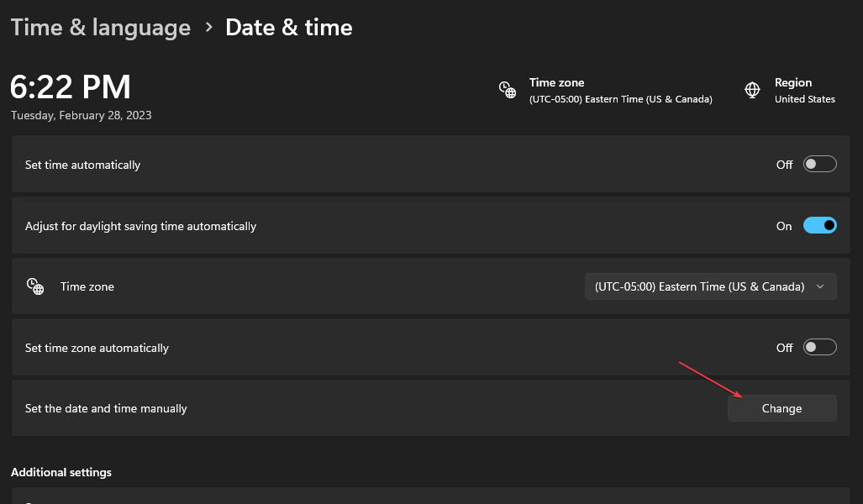Click the Time zone clock-globe icon in header

[x=508, y=90]
